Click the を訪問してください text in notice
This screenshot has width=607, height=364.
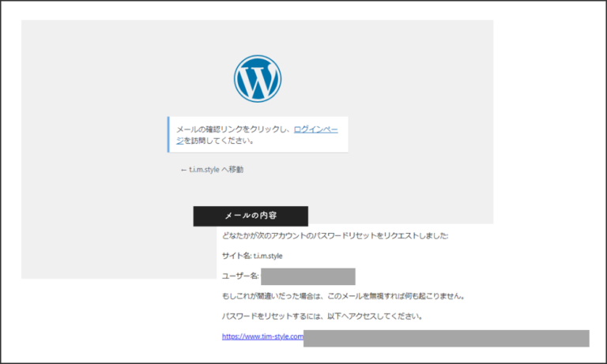pos(219,141)
